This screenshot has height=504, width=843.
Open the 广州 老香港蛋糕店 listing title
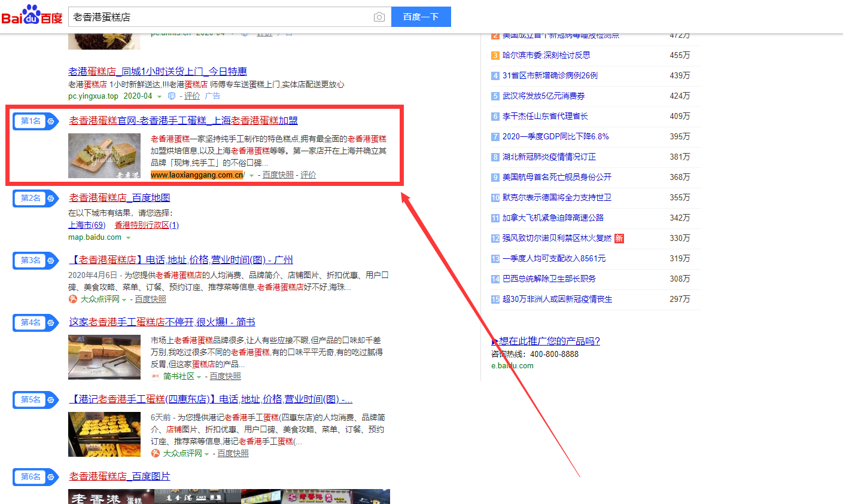(181, 259)
